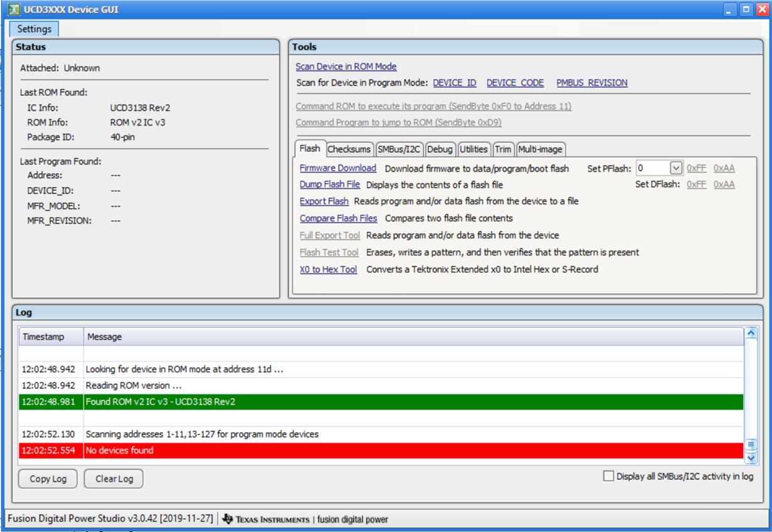
Task: Scan for device using DEVICE_ID
Action: tap(454, 83)
